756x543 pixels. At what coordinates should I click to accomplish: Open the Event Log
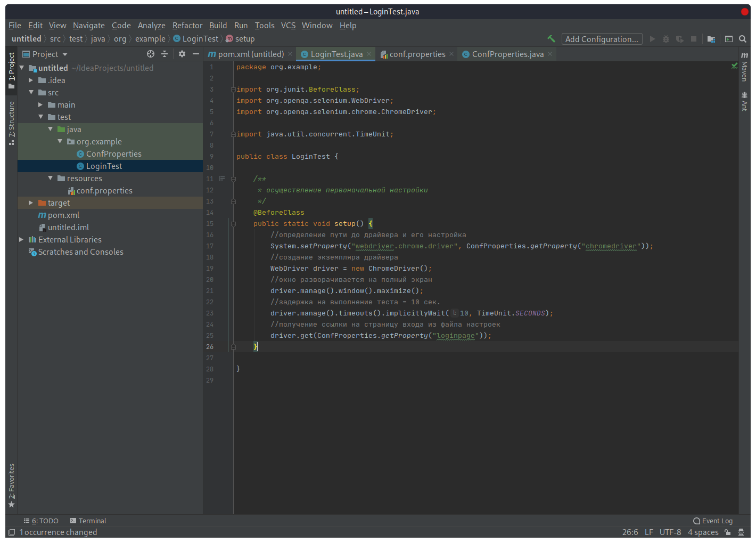pyautogui.click(x=713, y=521)
